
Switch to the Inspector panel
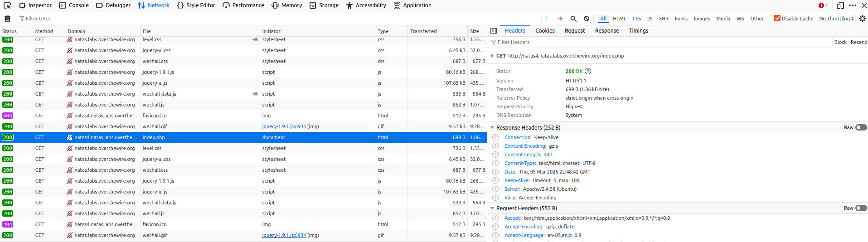tap(35, 5)
